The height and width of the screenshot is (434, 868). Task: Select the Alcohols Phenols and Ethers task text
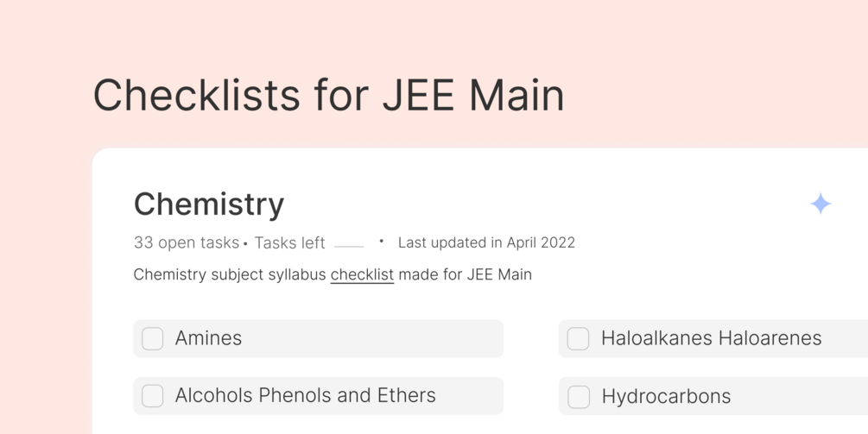click(x=305, y=396)
